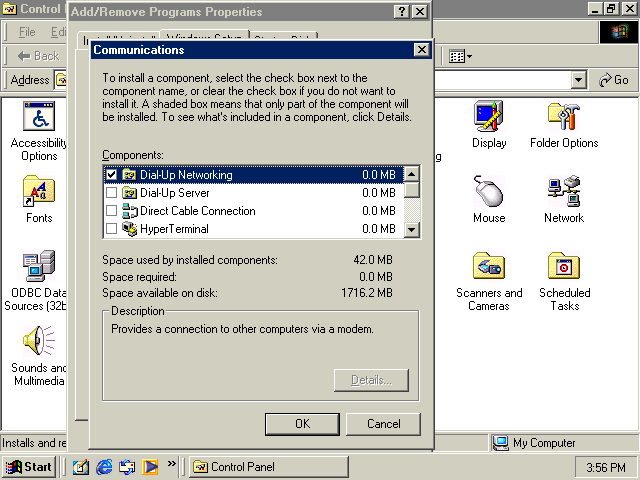Click the help question mark button
640x480 pixels.
(402, 11)
